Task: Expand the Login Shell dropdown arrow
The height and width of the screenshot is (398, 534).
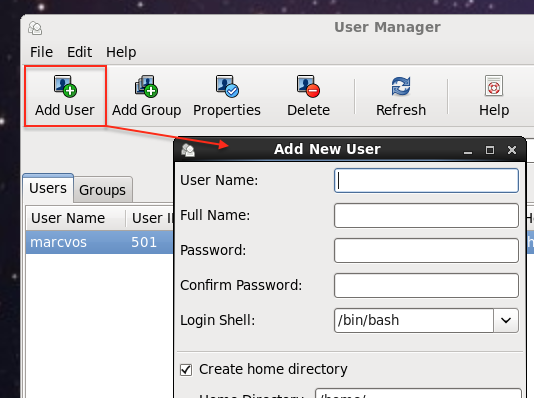Action: [506, 320]
